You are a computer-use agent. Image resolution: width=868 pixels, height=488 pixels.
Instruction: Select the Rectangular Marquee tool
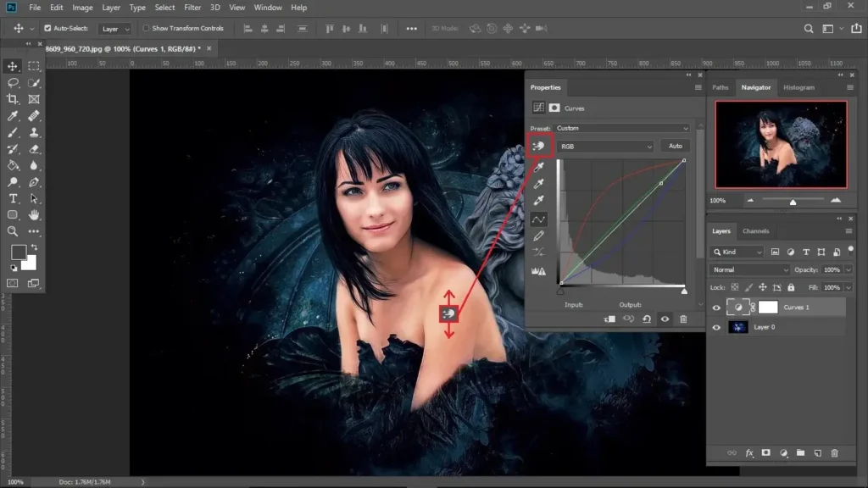34,66
